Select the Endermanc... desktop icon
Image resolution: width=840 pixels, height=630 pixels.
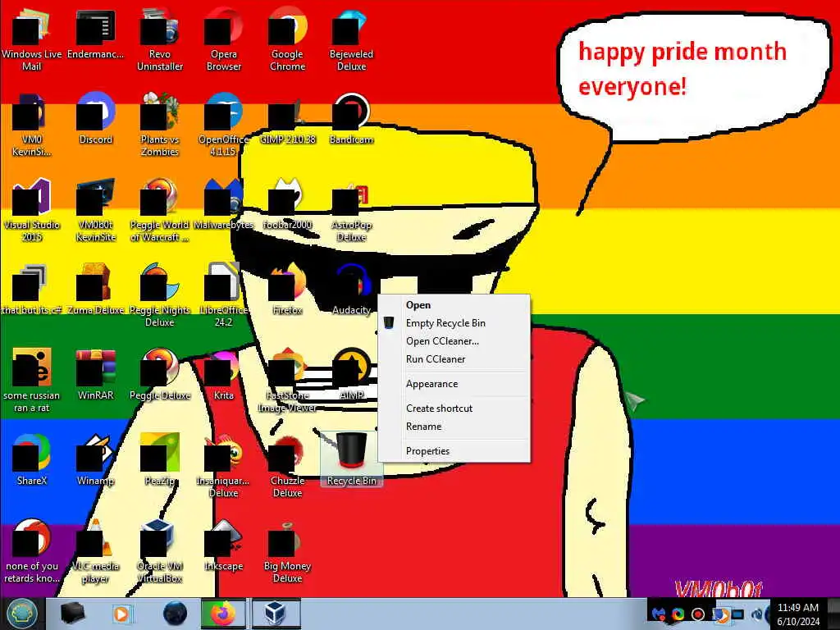pyautogui.click(x=95, y=33)
